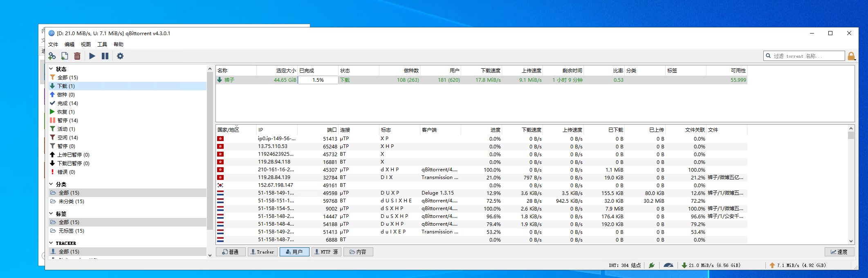Switch to the HTTP 源 tab

click(326, 252)
